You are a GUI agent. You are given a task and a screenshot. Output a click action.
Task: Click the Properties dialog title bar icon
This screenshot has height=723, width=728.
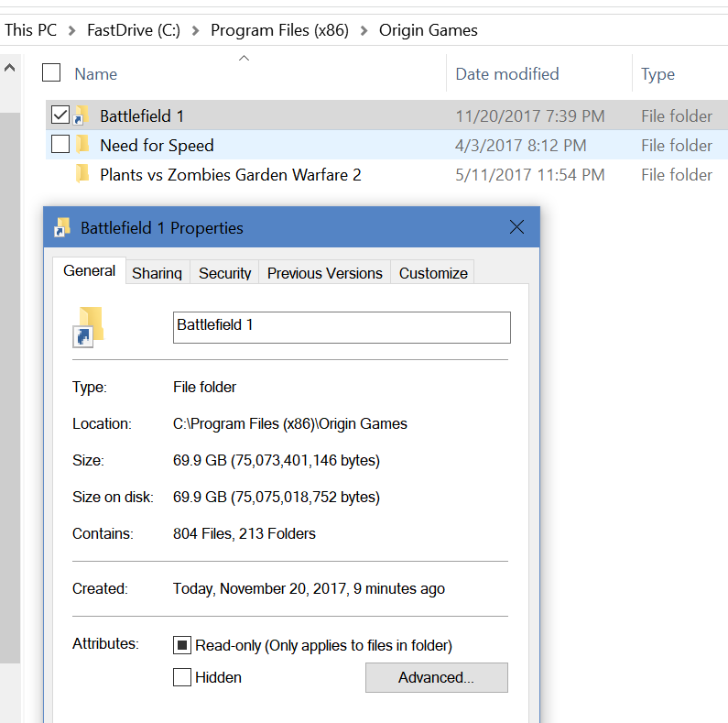[62, 228]
